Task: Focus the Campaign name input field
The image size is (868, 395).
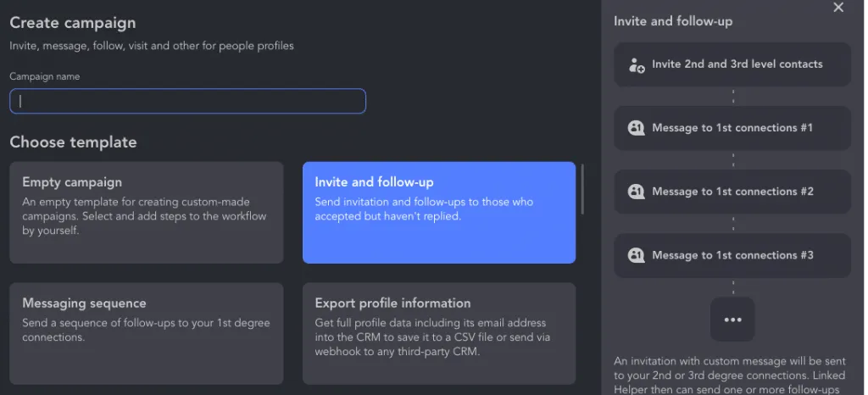Action: pyautogui.click(x=187, y=101)
